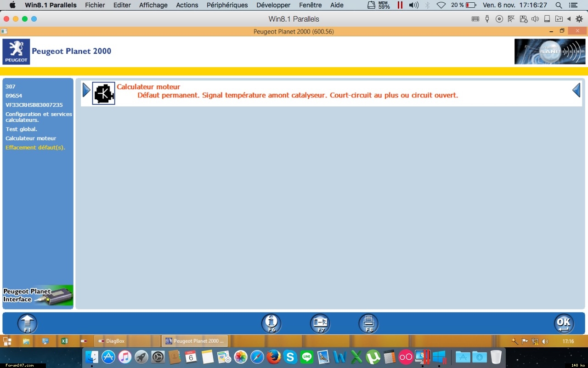Switch to Peugeot Planet 2000 taskbar button
The image size is (588, 368).
(x=194, y=341)
